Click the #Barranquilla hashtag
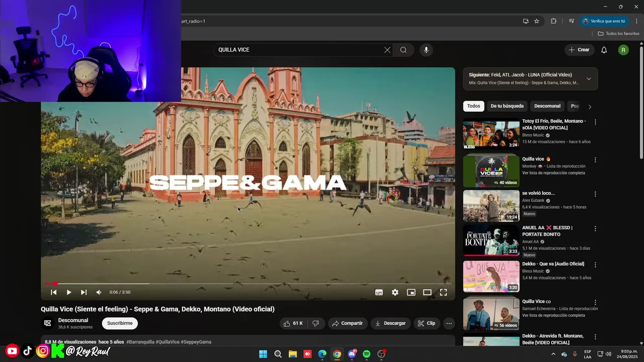The image size is (644, 362). (140, 342)
